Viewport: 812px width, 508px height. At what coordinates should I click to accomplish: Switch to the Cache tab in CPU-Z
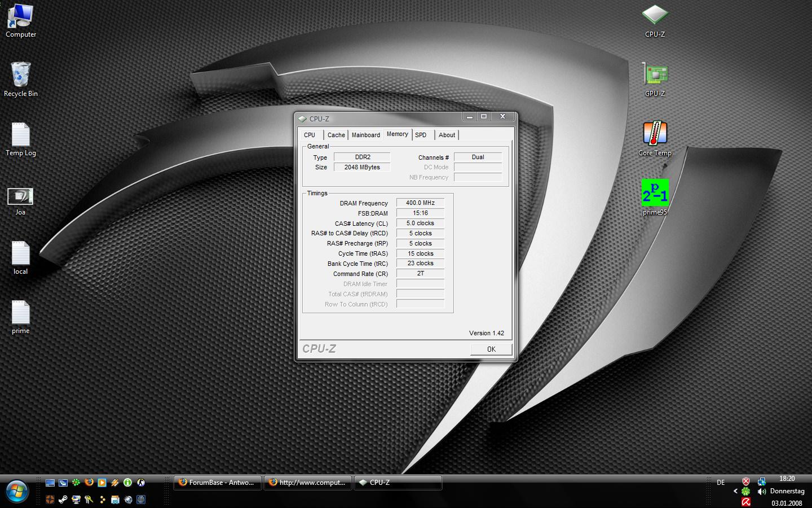tap(336, 135)
